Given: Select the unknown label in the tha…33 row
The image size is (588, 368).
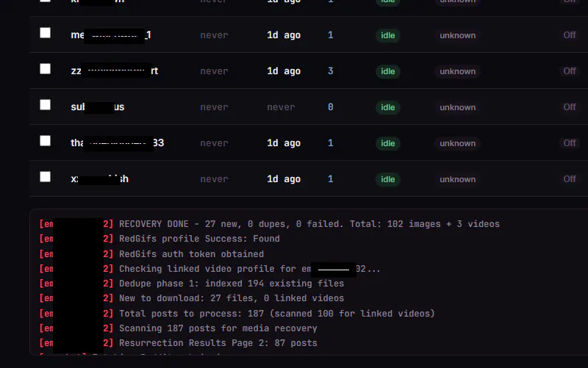Looking at the screenshot, I should (457, 143).
